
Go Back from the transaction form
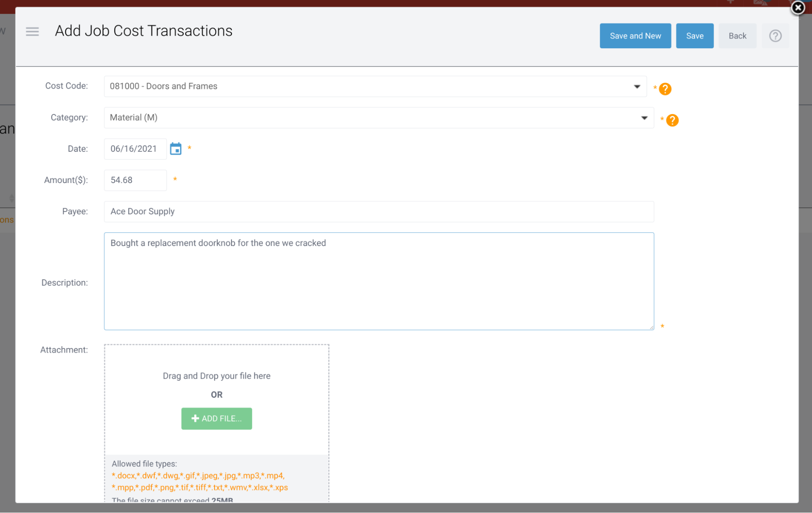pos(737,36)
